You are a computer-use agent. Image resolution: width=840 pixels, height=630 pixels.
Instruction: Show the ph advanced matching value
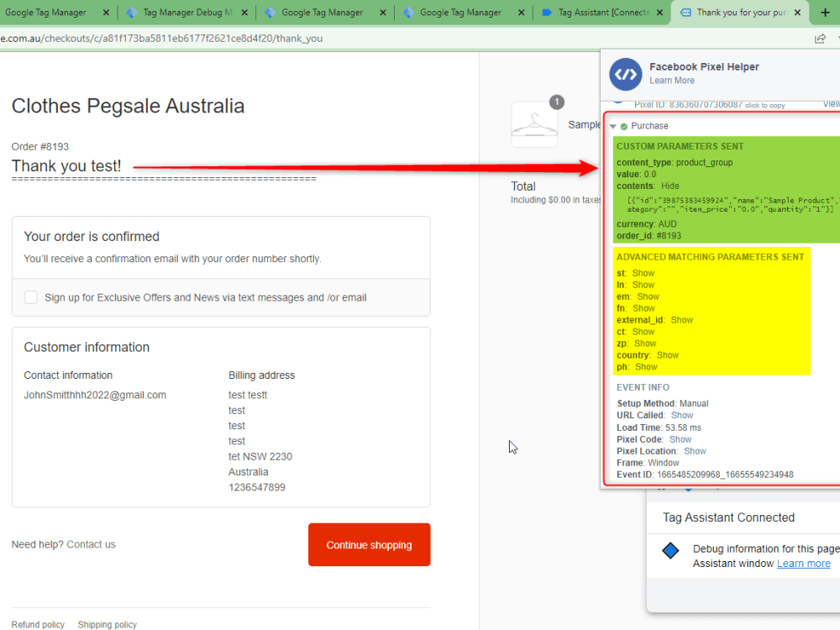pos(646,367)
